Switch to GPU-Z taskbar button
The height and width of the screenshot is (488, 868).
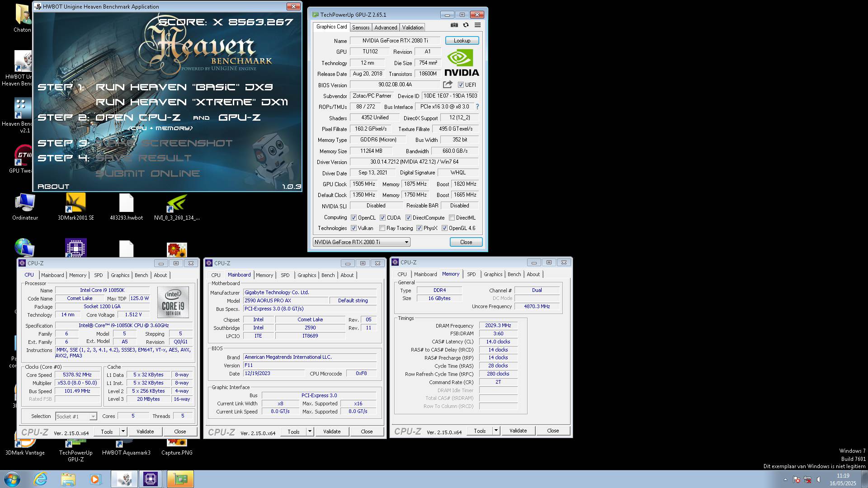tap(180, 479)
